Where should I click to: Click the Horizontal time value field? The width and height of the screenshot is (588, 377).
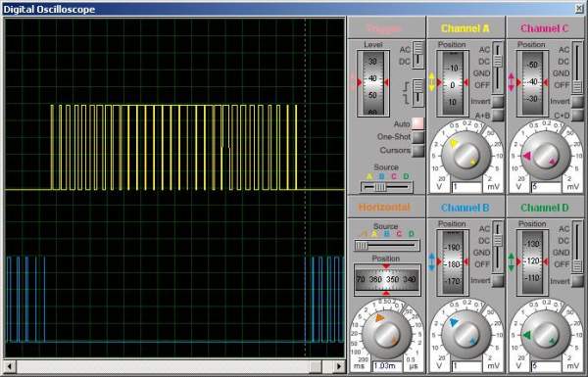click(387, 366)
